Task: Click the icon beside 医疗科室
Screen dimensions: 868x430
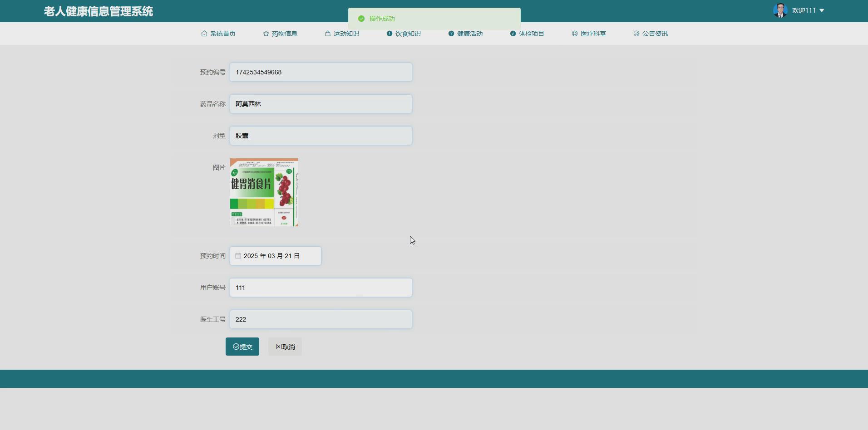Action: tap(575, 34)
